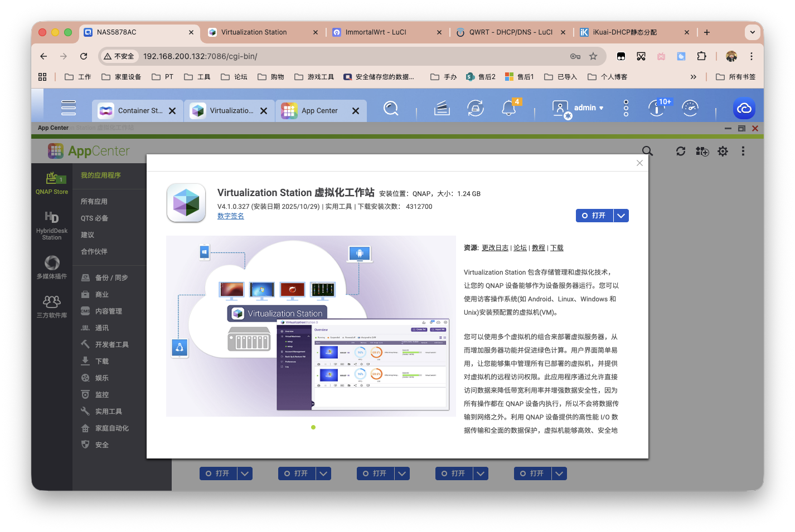Click the App Center search magnifier icon

pyautogui.click(x=647, y=151)
